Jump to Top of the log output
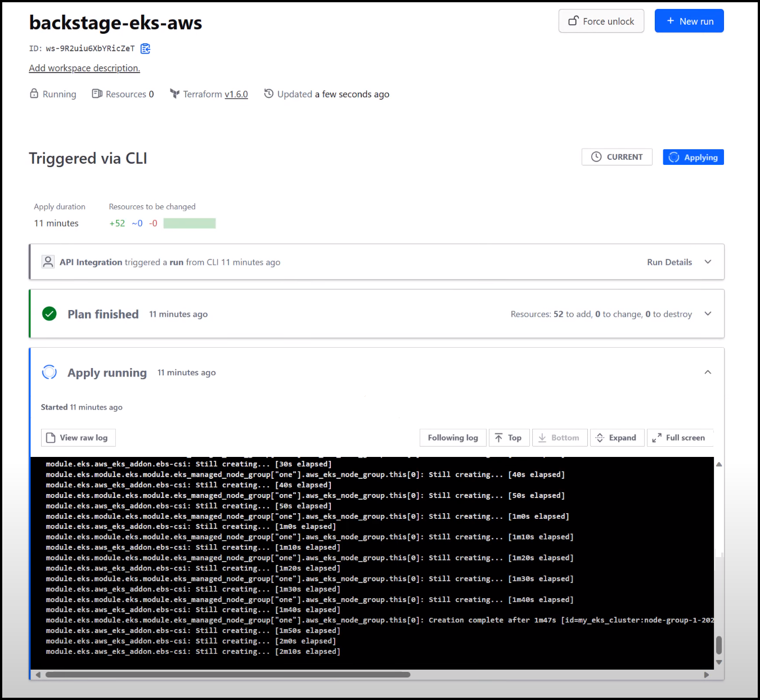The image size is (760, 700). click(x=509, y=437)
